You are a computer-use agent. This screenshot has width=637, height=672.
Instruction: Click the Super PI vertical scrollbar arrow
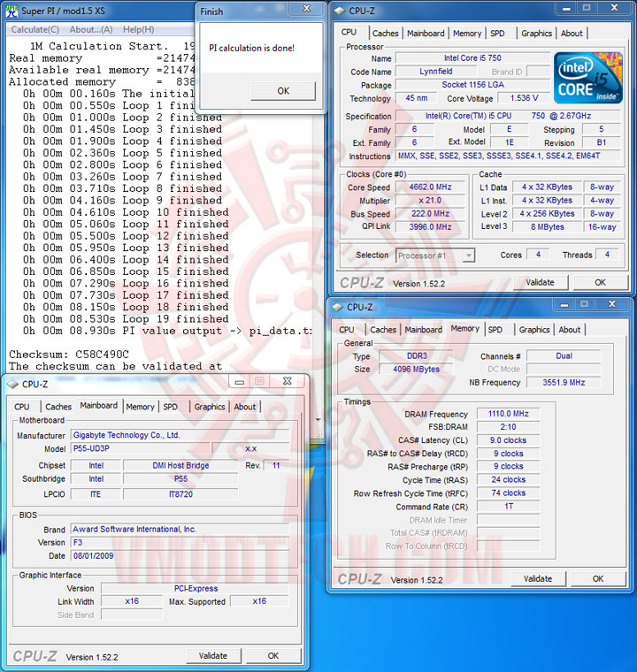(318, 420)
